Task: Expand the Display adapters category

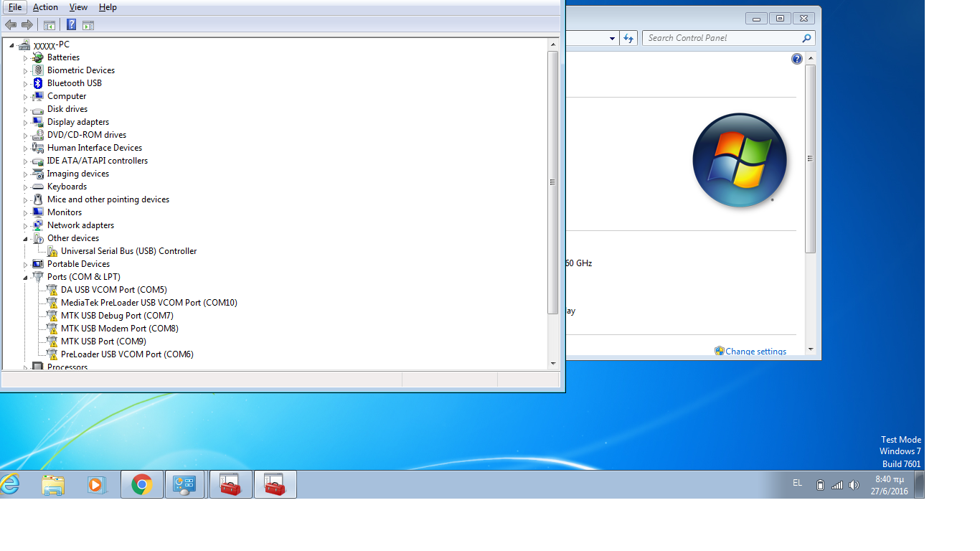Action: 25,123
